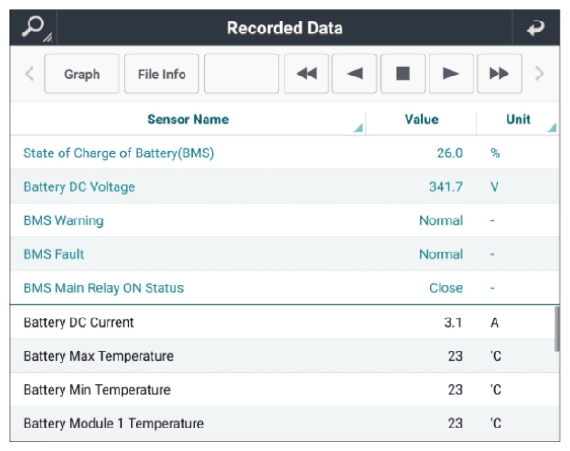Open the Graph view
The width and height of the screenshot is (570, 451).
[x=82, y=74]
